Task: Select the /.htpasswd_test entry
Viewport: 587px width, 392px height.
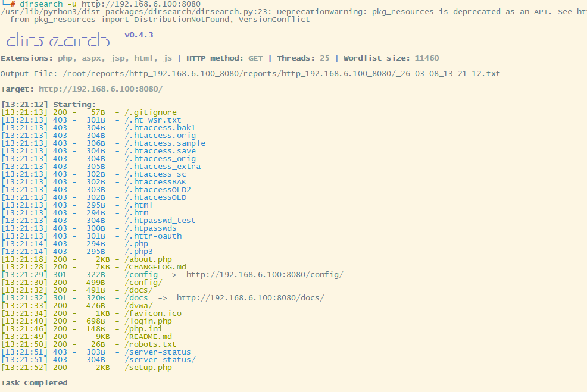Action: tap(160, 220)
